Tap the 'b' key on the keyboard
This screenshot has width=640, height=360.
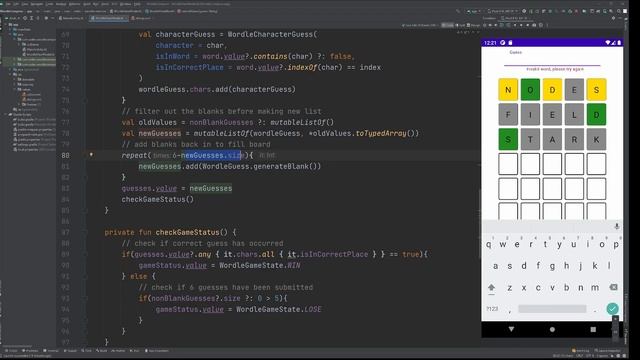(567, 287)
